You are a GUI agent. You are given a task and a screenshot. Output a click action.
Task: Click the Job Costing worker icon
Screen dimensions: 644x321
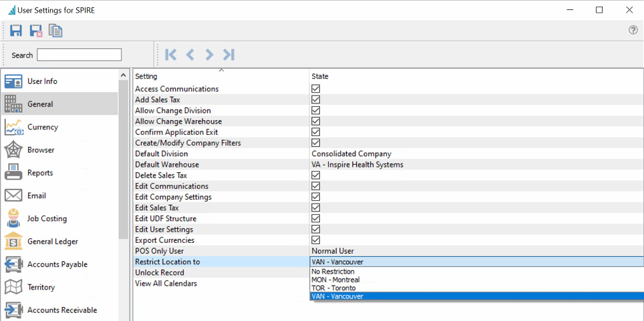(x=13, y=218)
